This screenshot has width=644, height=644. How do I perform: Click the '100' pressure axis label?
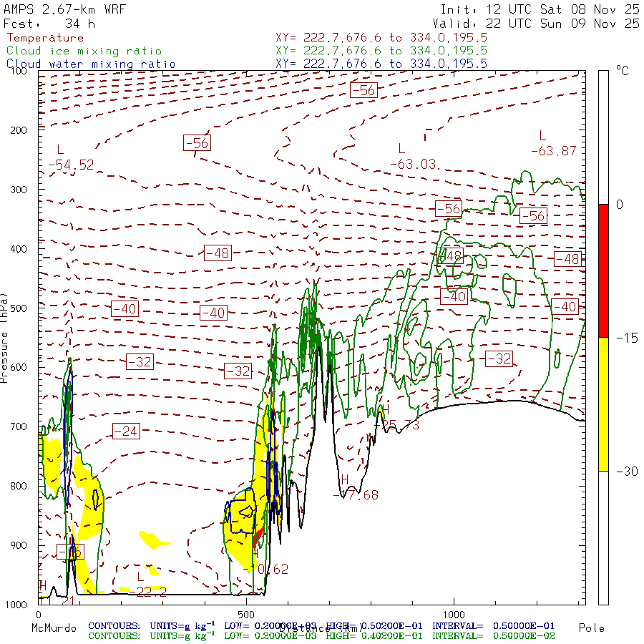click(x=18, y=71)
